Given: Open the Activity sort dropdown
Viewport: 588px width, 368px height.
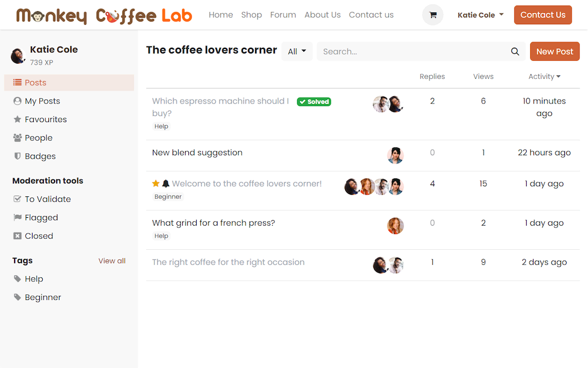Looking at the screenshot, I should coord(544,76).
